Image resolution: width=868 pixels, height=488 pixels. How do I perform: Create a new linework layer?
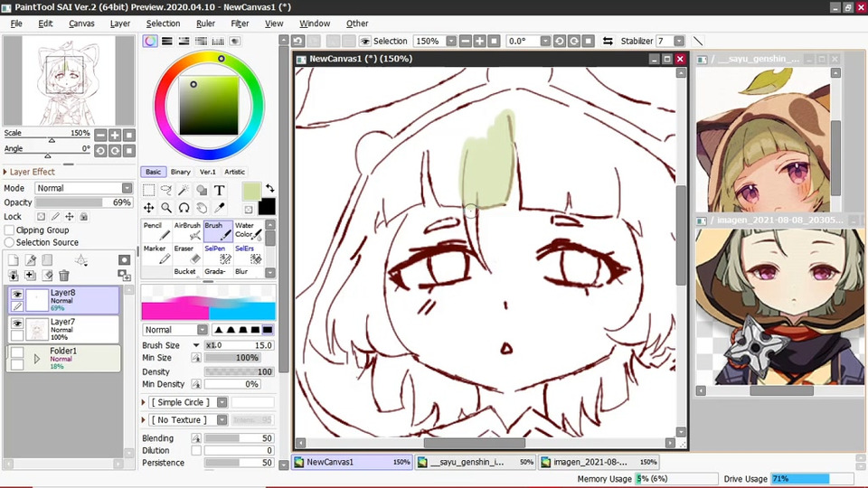(x=31, y=260)
